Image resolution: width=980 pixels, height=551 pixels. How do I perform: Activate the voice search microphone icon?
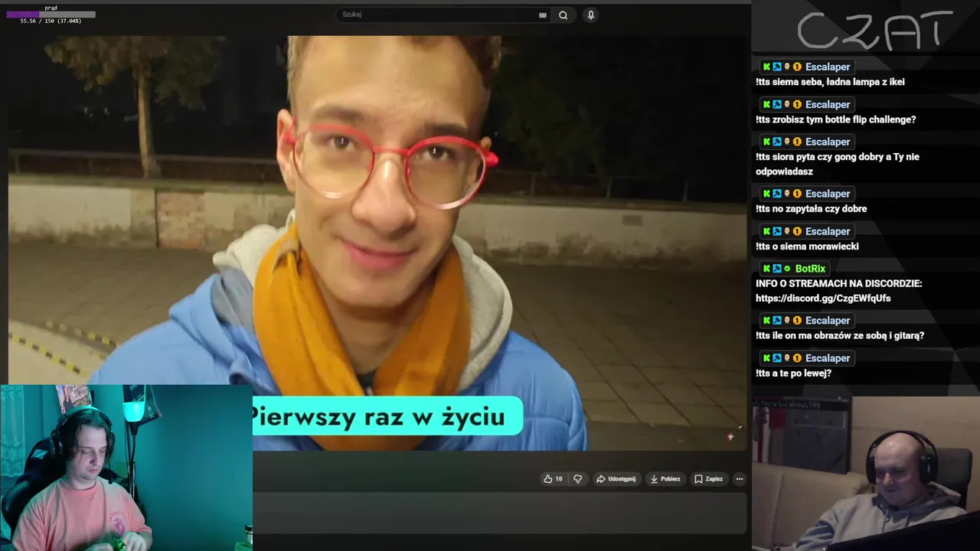pos(590,15)
